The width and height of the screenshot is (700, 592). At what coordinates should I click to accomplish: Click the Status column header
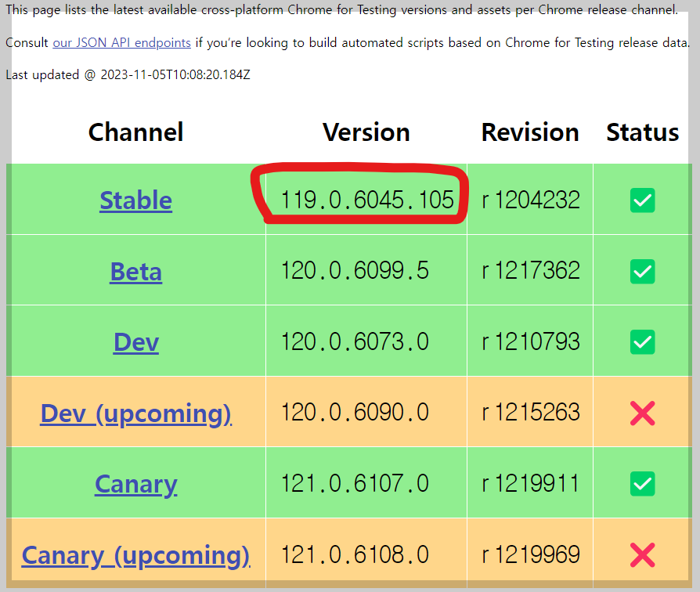[x=642, y=132]
